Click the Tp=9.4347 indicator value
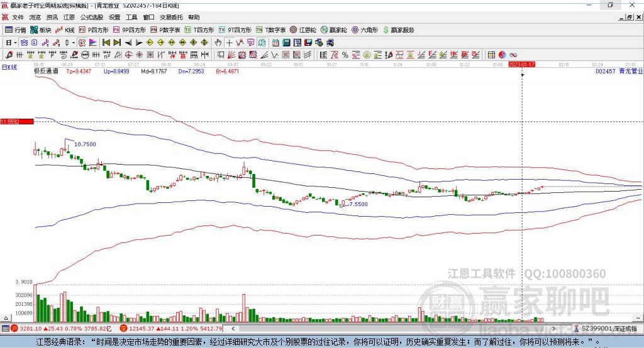Viewport: 644px width, 348px height. 79,71
